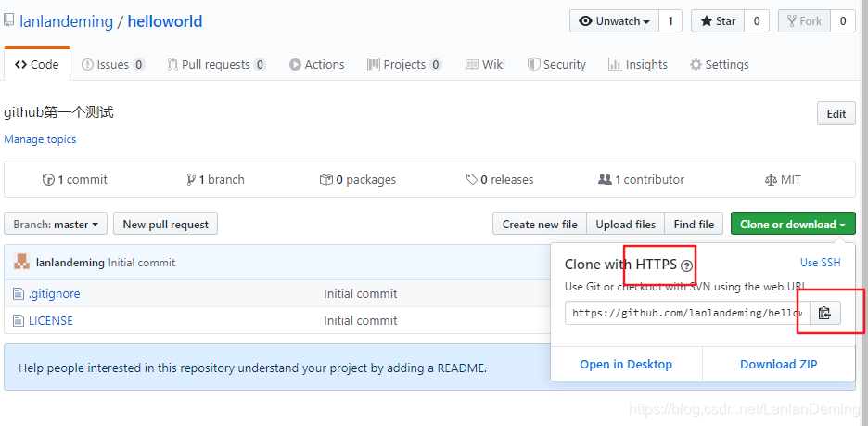Open the 0 packages link
The image size is (868, 426).
pos(358,179)
